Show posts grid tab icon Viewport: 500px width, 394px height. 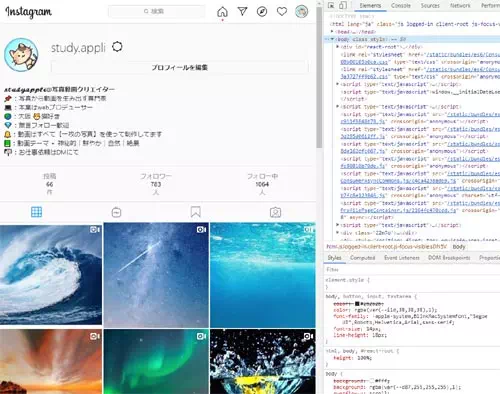[x=36, y=212]
